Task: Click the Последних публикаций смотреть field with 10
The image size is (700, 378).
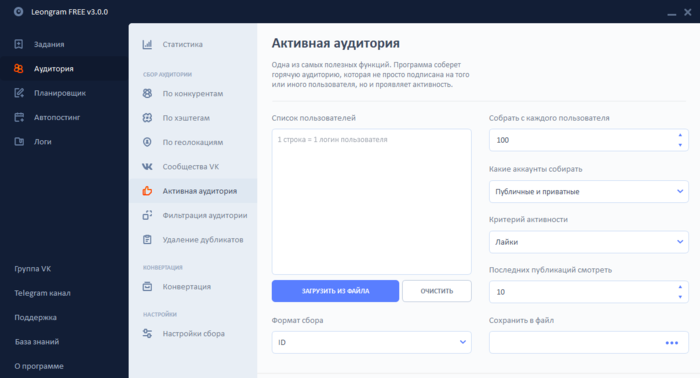Action: pos(588,292)
